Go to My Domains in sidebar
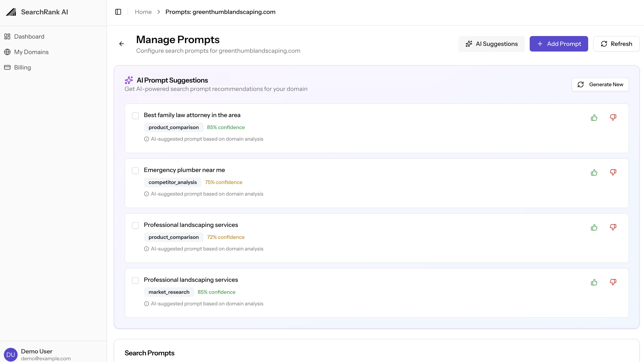This screenshot has width=644, height=362. tap(31, 52)
